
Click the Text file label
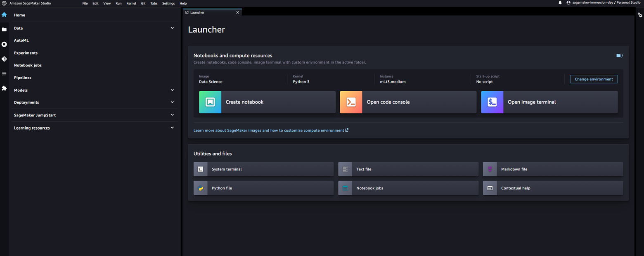364,169
